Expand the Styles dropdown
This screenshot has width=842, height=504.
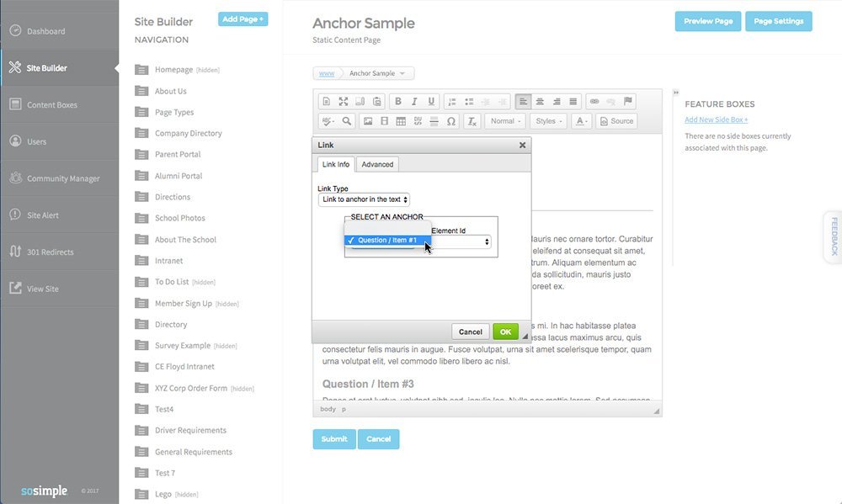coord(549,121)
